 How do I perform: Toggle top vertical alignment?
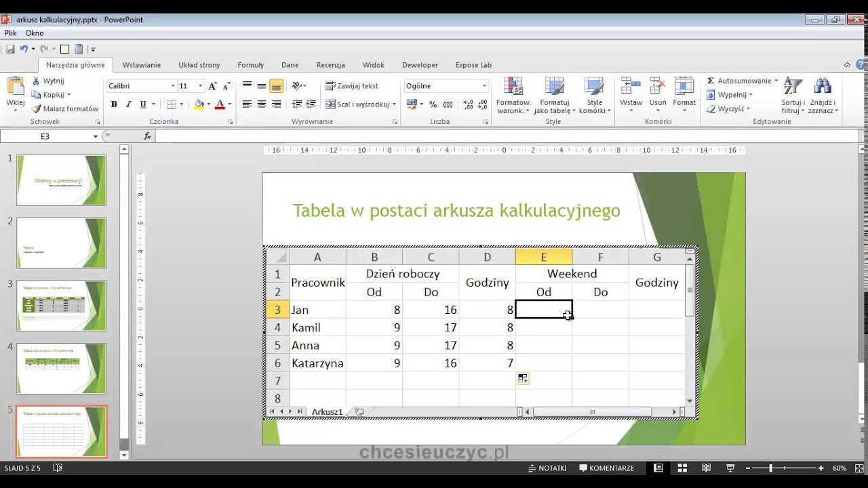[x=247, y=86]
